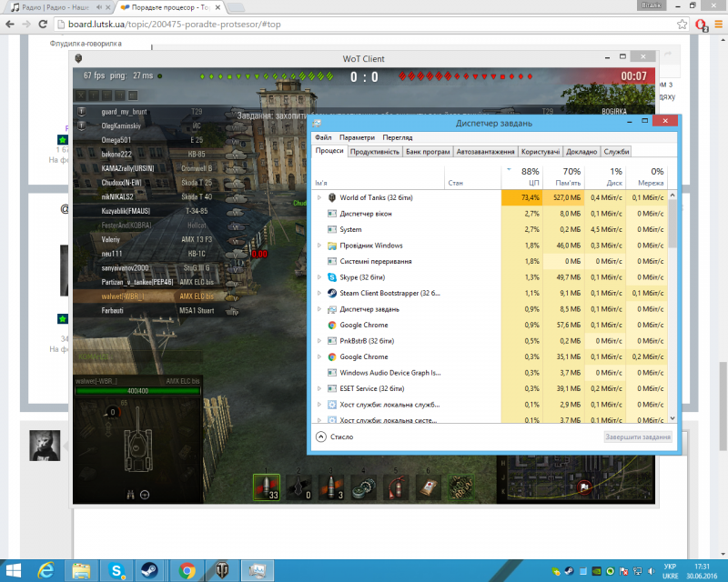The width and height of the screenshot is (728, 582).
Task: Open the Chrome hamburger menu
Action: (x=716, y=26)
